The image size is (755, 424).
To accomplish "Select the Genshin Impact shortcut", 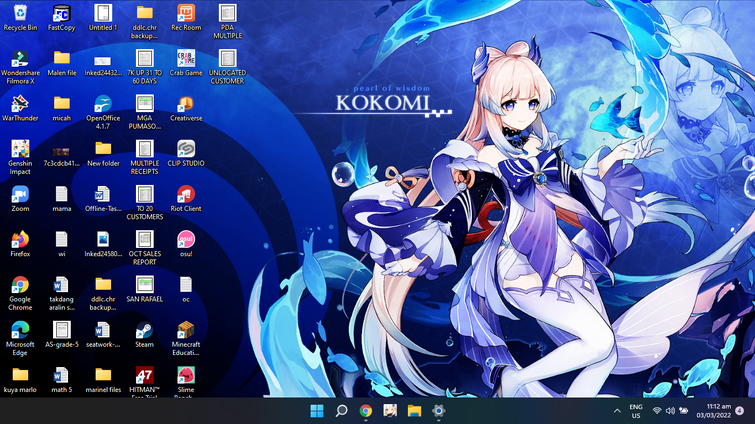I will [20, 157].
